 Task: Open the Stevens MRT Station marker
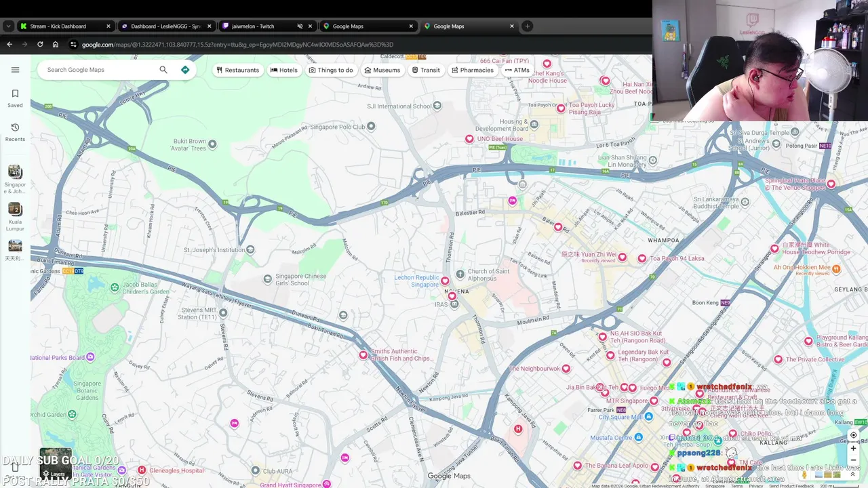(223, 313)
